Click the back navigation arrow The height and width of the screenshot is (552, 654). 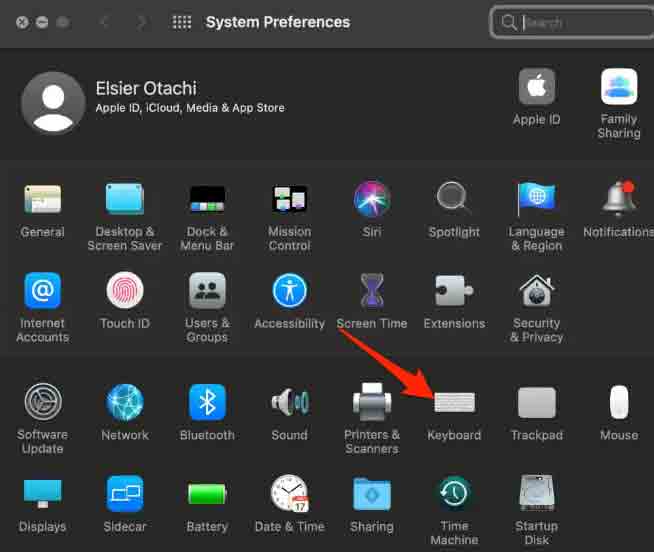click(105, 22)
